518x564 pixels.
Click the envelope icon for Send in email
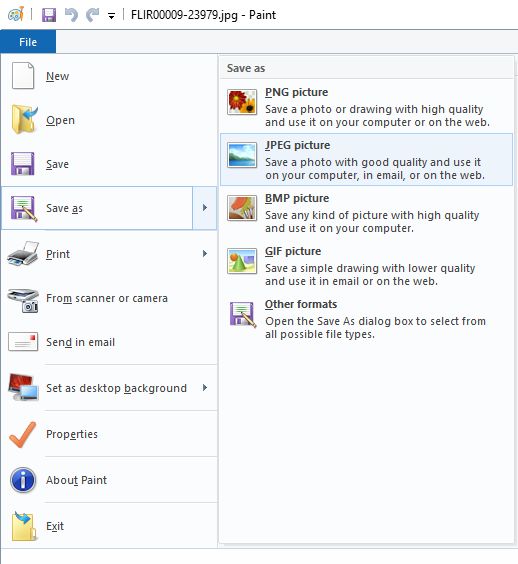click(x=23, y=341)
